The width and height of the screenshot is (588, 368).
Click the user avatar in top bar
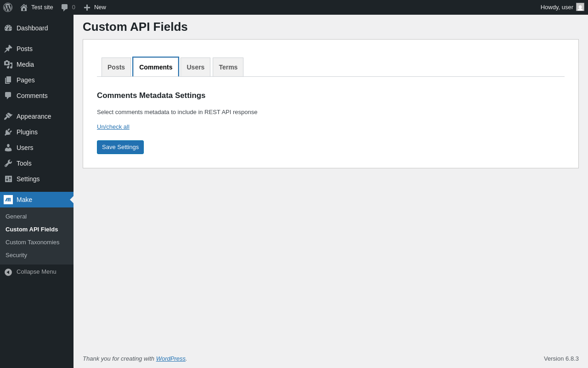(580, 7)
